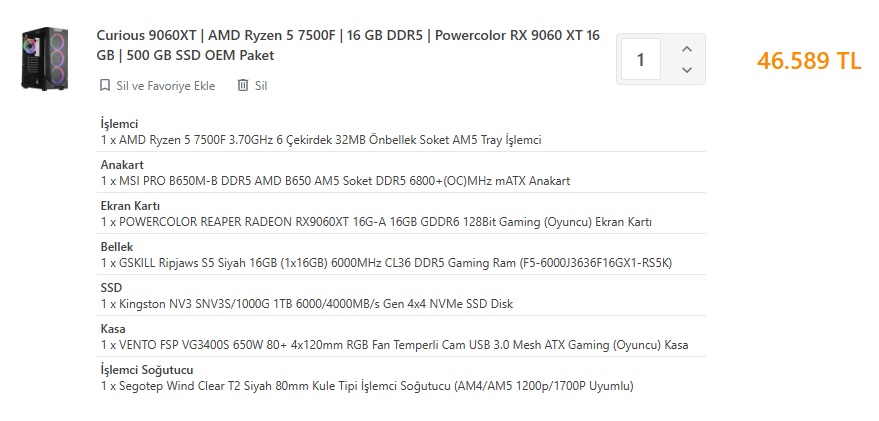Select the MSI PRO B650M-B motherboard line

pos(335,181)
